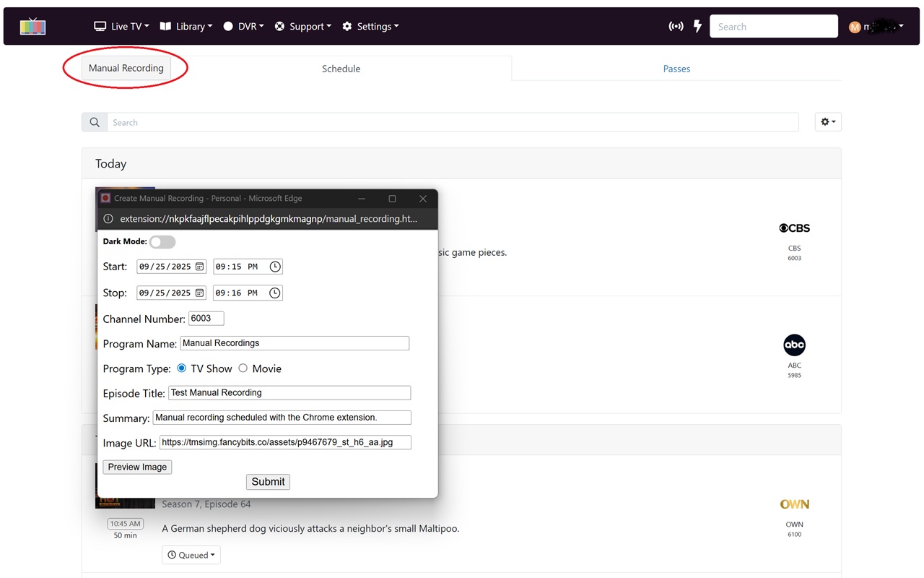The image size is (924, 578).
Task: Click the magnifier icon beside schedule search
Action: (95, 123)
